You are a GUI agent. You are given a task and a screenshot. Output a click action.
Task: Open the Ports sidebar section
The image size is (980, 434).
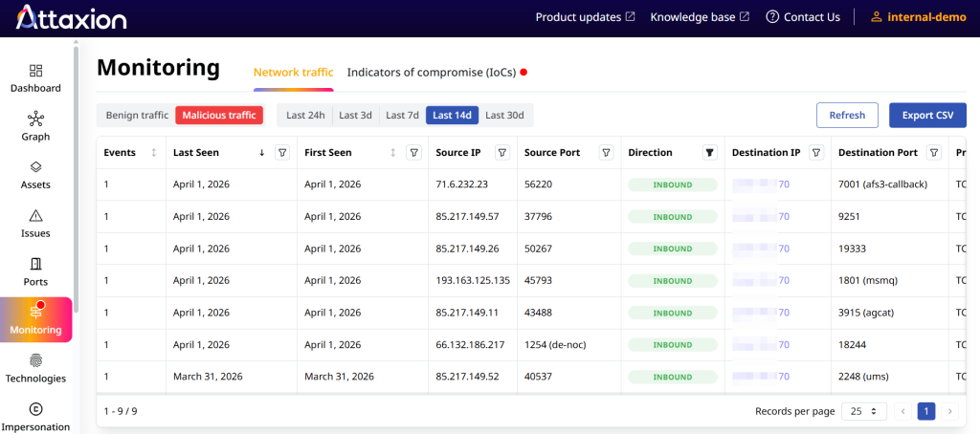(x=35, y=272)
